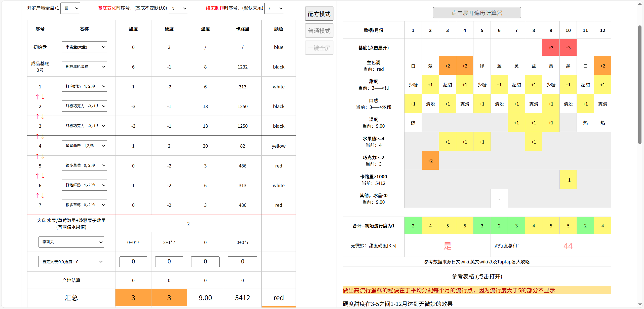Click the page vertical scrollbar thumb
The image size is (644, 309).
640,84
